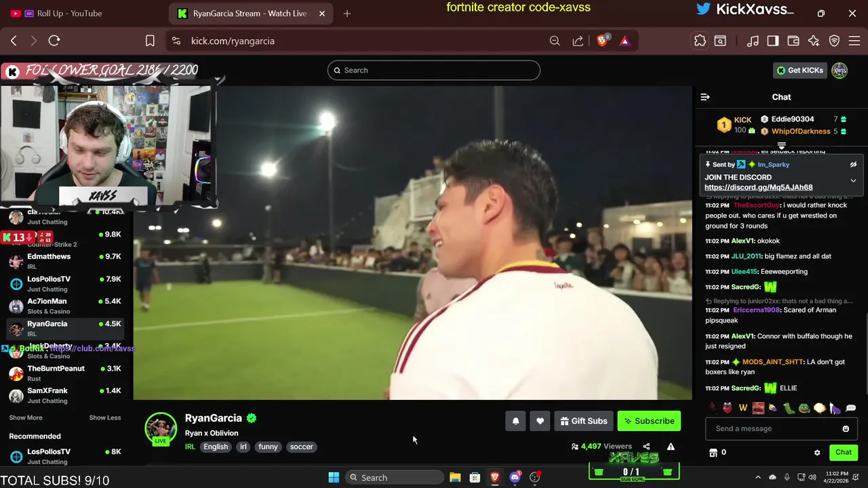Viewport: 868px width, 488px height.
Task: Click the Brave Rewards triangle icon
Action: (x=625, y=41)
